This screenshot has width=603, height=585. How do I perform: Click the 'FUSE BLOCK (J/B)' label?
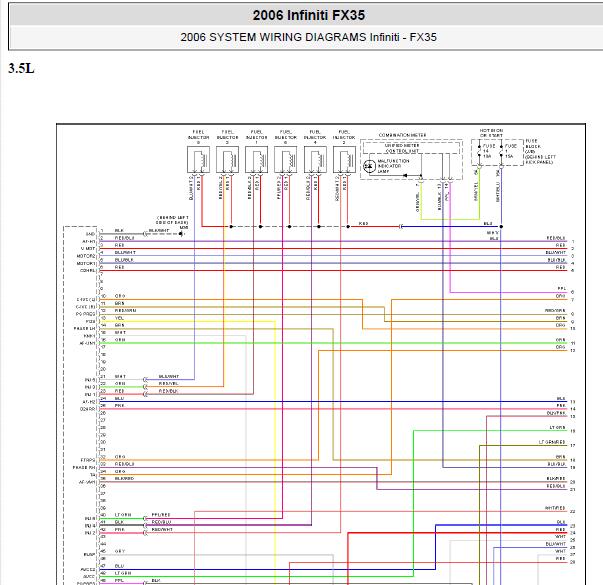tap(533, 146)
